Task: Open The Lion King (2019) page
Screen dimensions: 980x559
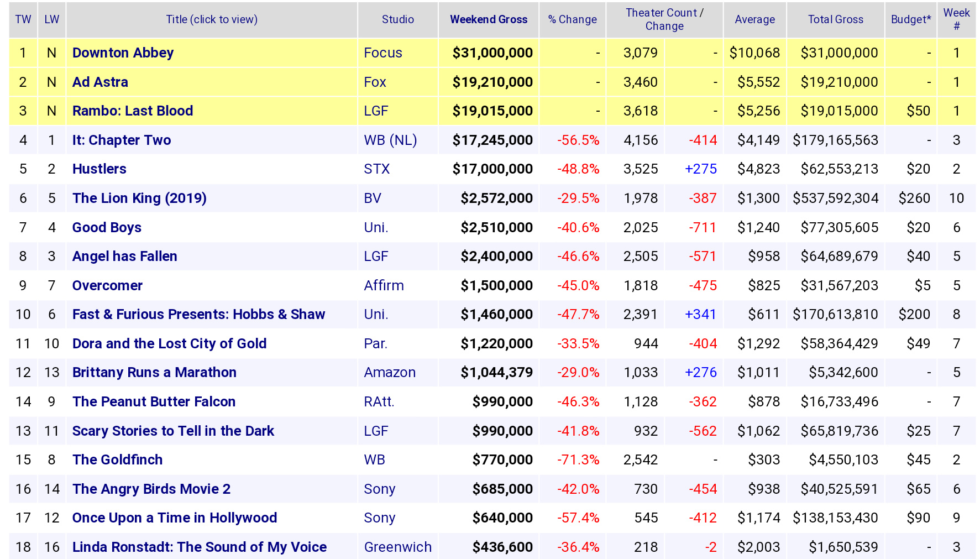Action: (x=139, y=198)
